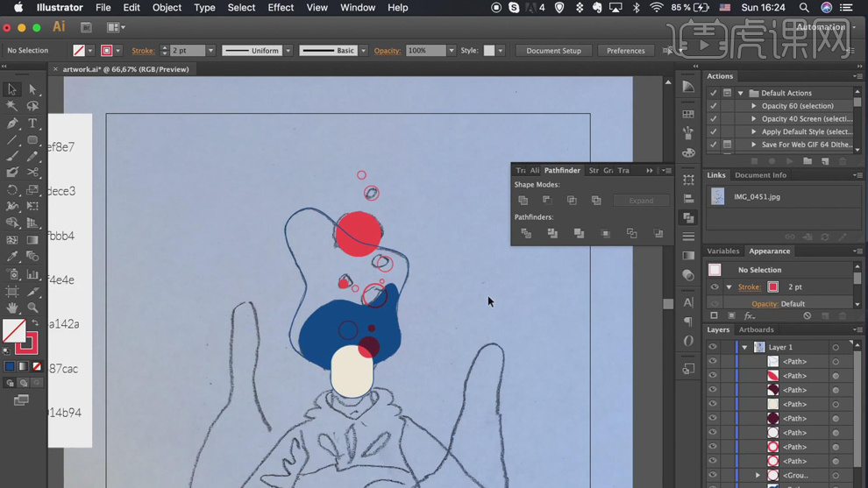
Task: Select the Scissors tool
Action: (x=32, y=173)
